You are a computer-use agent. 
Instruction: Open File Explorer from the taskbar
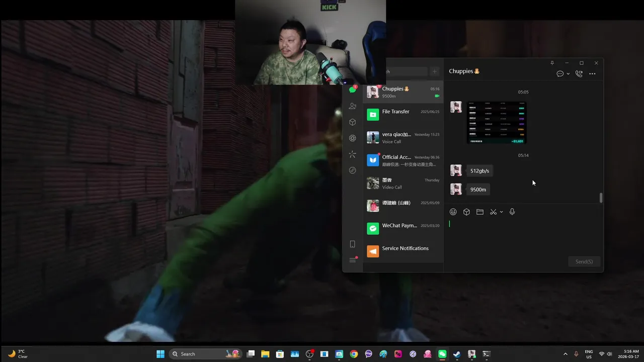point(265,354)
